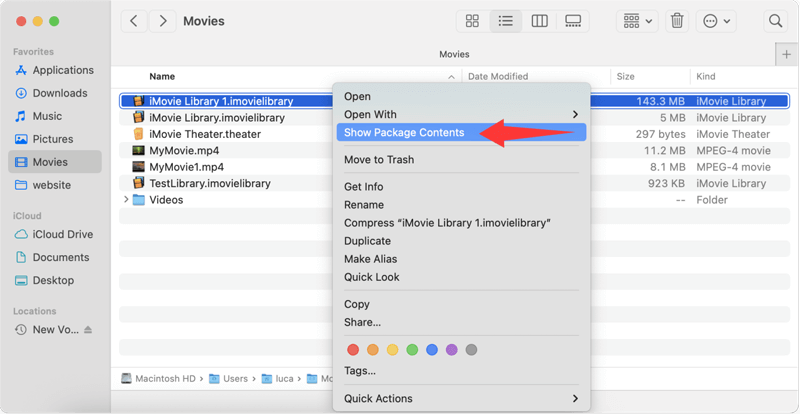The height and width of the screenshot is (414, 800).
Task: Go forward with the right chevron
Action: (x=163, y=21)
